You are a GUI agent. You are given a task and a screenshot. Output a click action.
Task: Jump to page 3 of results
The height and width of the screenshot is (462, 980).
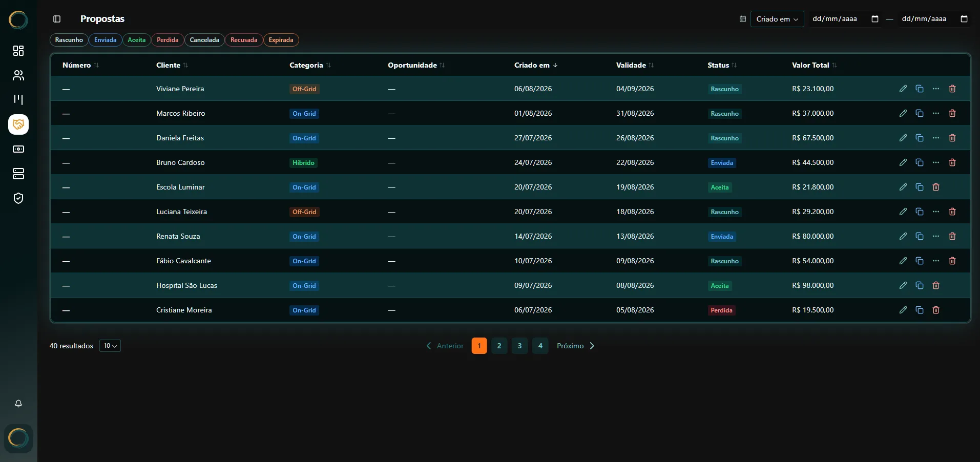tap(520, 346)
